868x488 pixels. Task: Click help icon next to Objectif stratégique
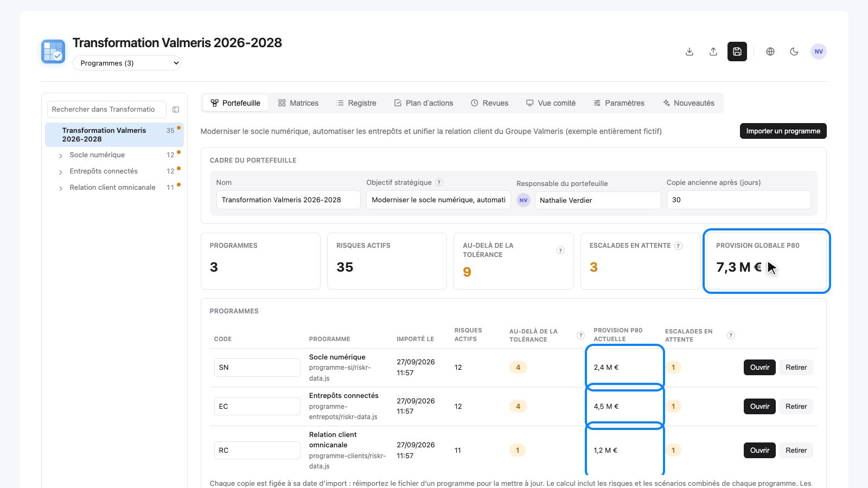(439, 183)
